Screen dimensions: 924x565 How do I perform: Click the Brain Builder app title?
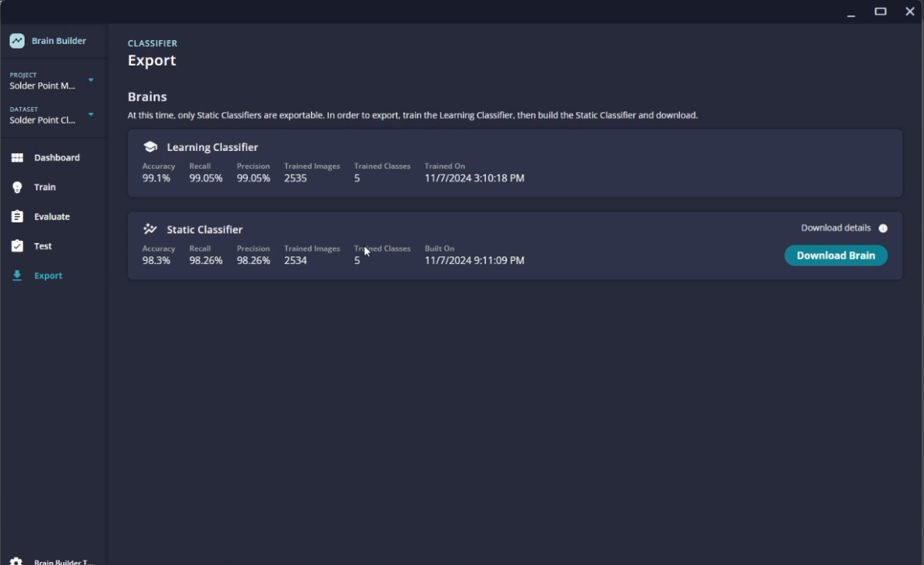[x=59, y=41]
